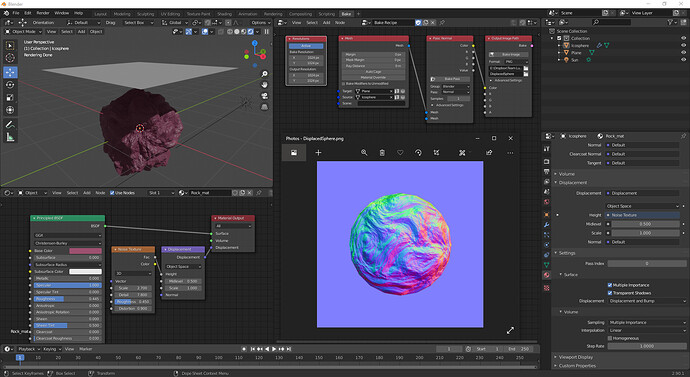Open the Modifier wrench properties tab
Image resolution: width=690 pixels, height=377 pixels.
pos(547,225)
